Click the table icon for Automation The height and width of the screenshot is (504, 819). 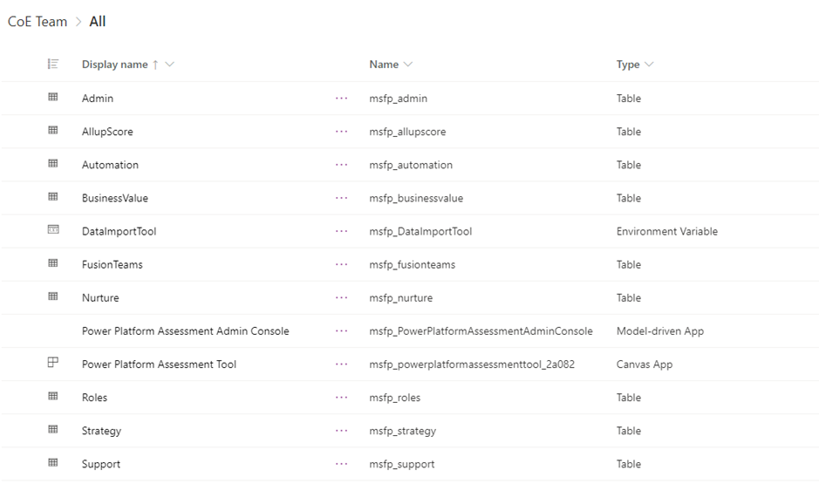[x=52, y=164]
